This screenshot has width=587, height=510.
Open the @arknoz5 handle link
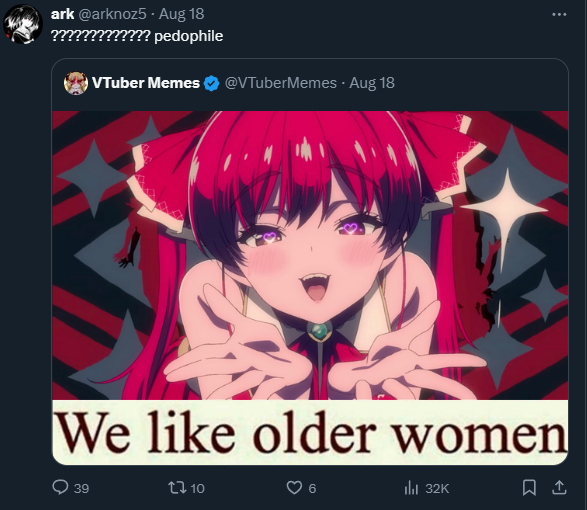pos(112,14)
